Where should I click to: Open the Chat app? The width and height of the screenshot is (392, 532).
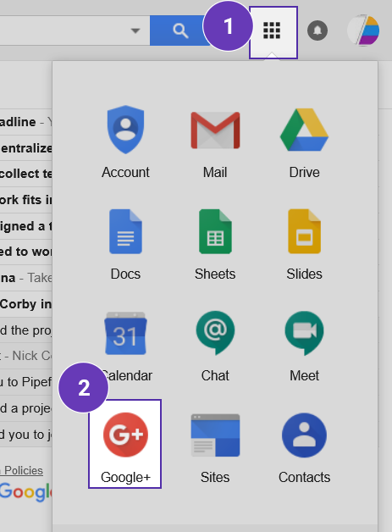click(x=215, y=346)
